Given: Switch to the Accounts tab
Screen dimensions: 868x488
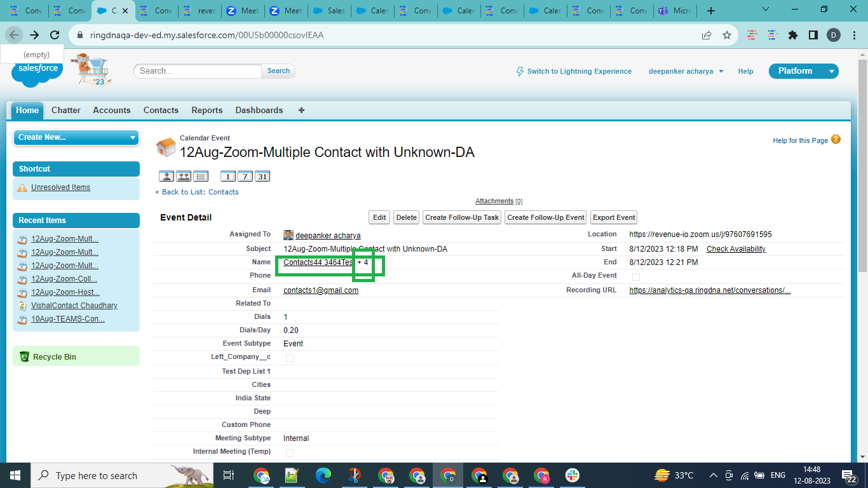Looking at the screenshot, I should pos(111,110).
